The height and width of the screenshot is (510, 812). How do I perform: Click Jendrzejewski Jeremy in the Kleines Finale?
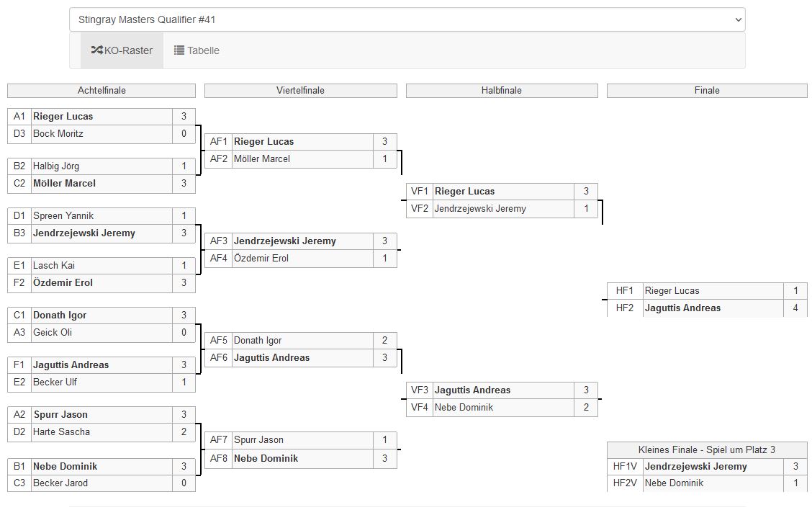(x=695, y=467)
